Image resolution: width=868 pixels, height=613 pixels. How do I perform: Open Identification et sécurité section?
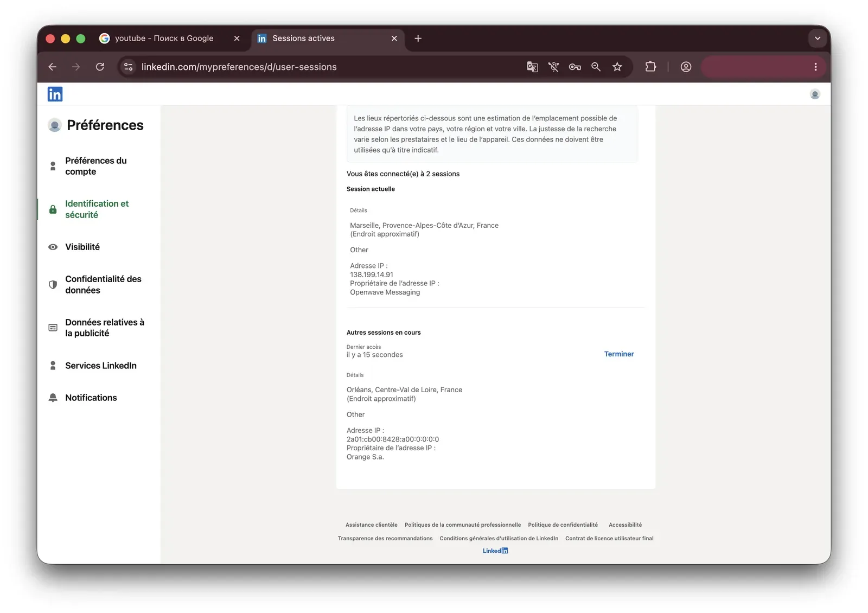(97, 209)
